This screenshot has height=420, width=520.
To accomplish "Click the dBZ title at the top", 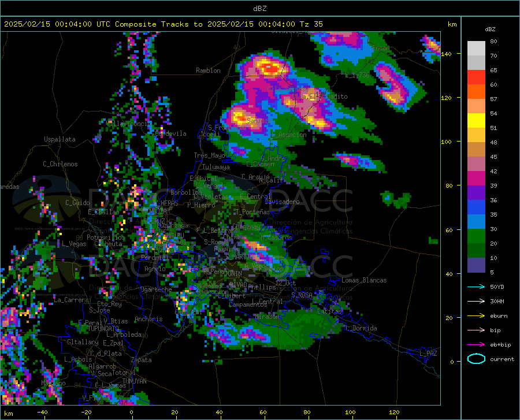I will (259, 9).
